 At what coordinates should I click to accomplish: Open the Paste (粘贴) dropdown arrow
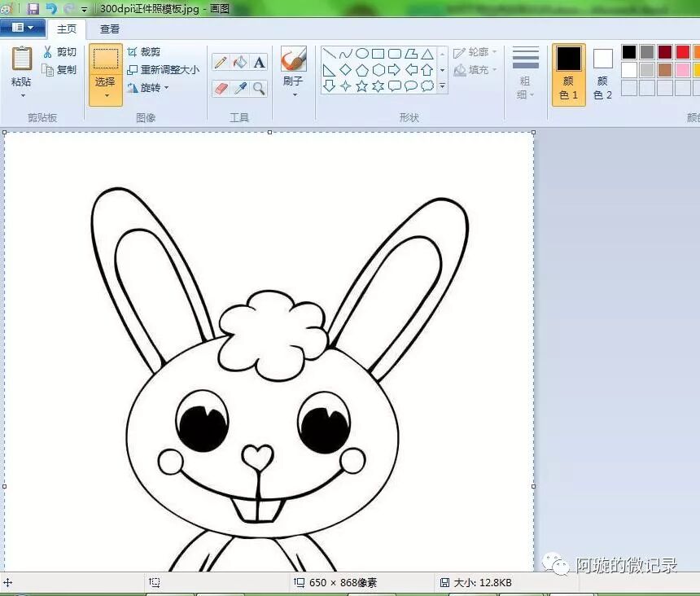22,96
